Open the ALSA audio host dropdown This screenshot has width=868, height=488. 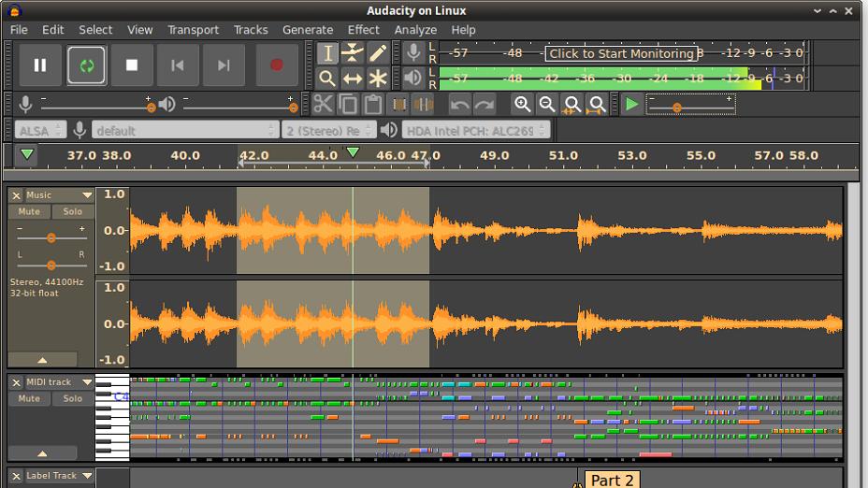tap(40, 131)
